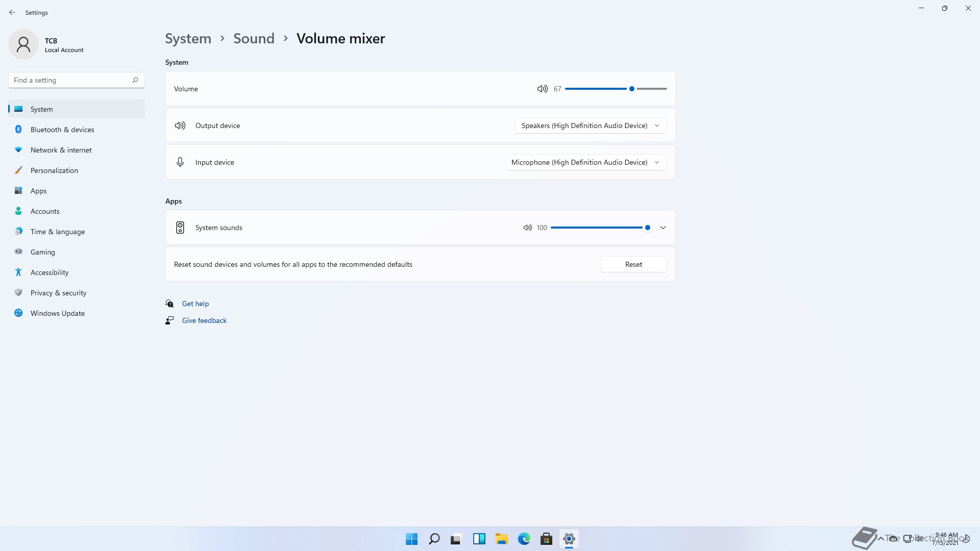Open the Input device microphone dropdown
Screen dimensions: 980x551
point(585,162)
